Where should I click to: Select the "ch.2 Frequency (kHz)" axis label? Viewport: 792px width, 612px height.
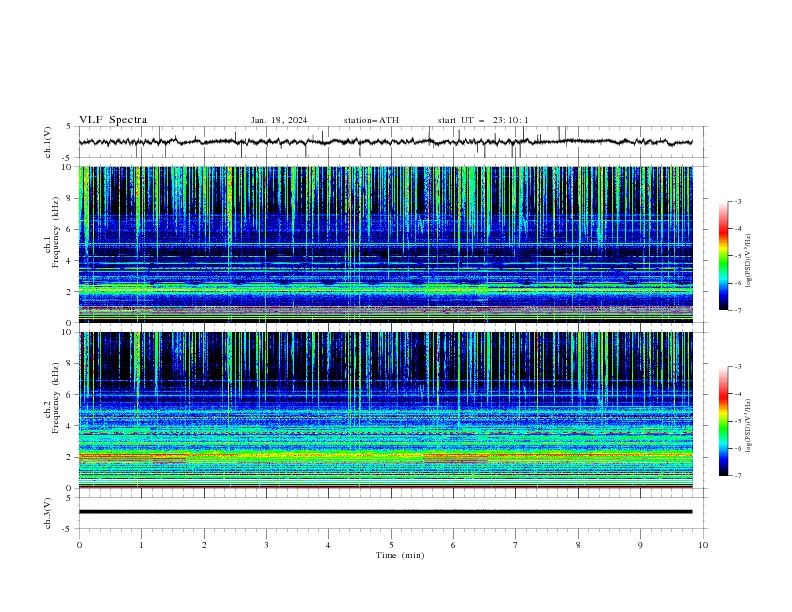tap(51, 398)
